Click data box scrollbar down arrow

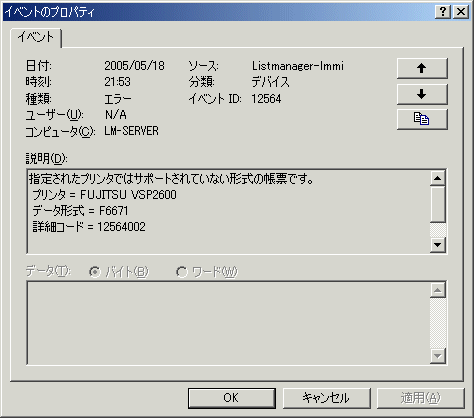(x=438, y=356)
